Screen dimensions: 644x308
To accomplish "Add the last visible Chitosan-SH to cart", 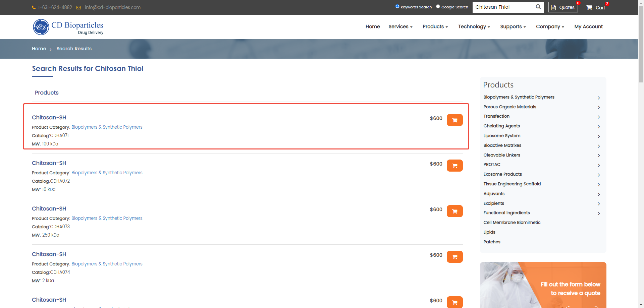I will point(454,302).
